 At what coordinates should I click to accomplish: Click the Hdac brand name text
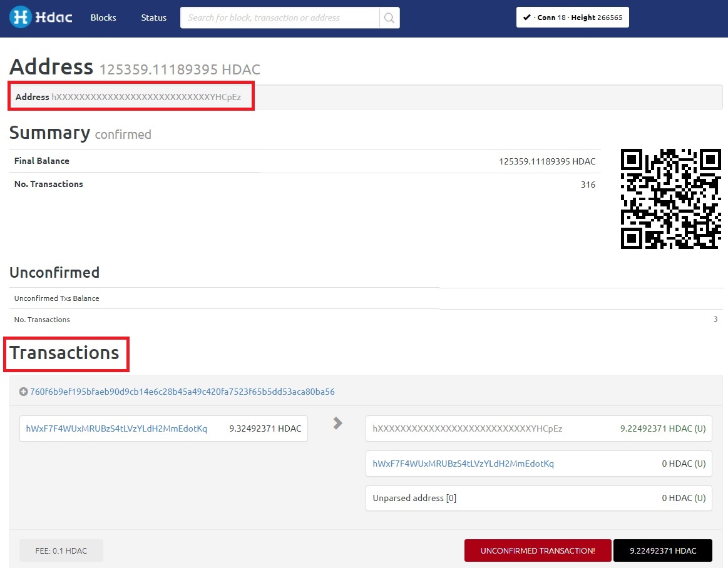[x=54, y=18]
